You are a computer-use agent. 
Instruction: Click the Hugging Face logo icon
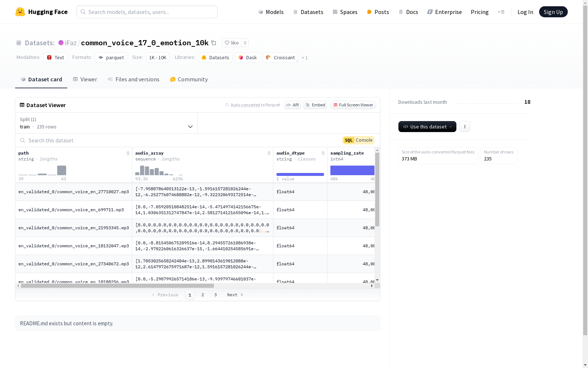point(20,12)
